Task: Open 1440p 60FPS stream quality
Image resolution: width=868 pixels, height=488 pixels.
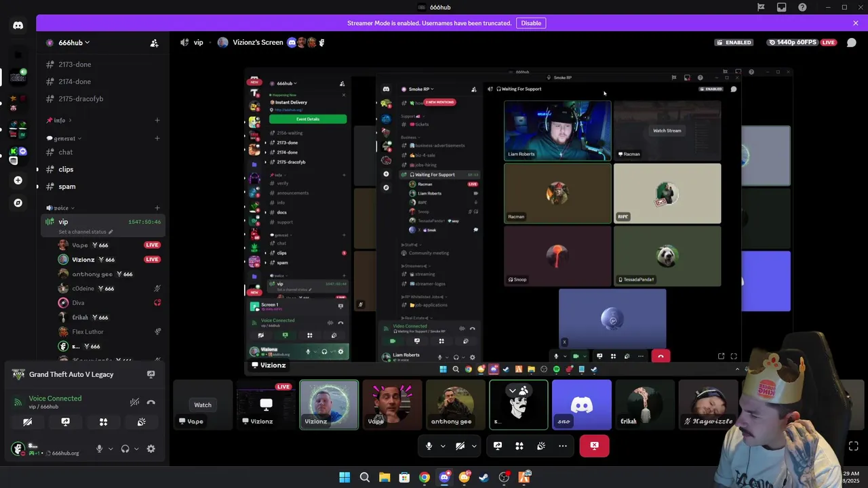Action: (794, 42)
